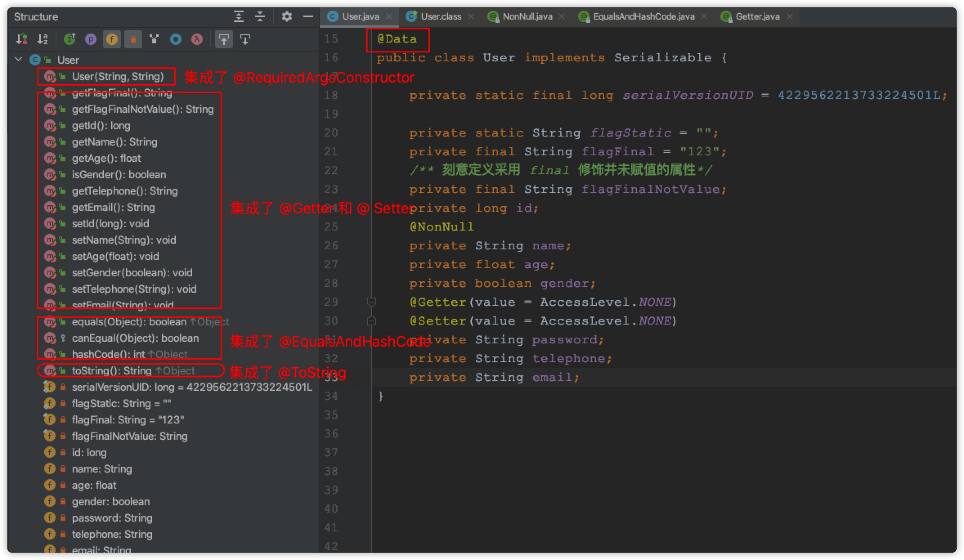Select getAge(): float method
Image resolution: width=964 pixels, height=560 pixels.
pyautogui.click(x=106, y=158)
